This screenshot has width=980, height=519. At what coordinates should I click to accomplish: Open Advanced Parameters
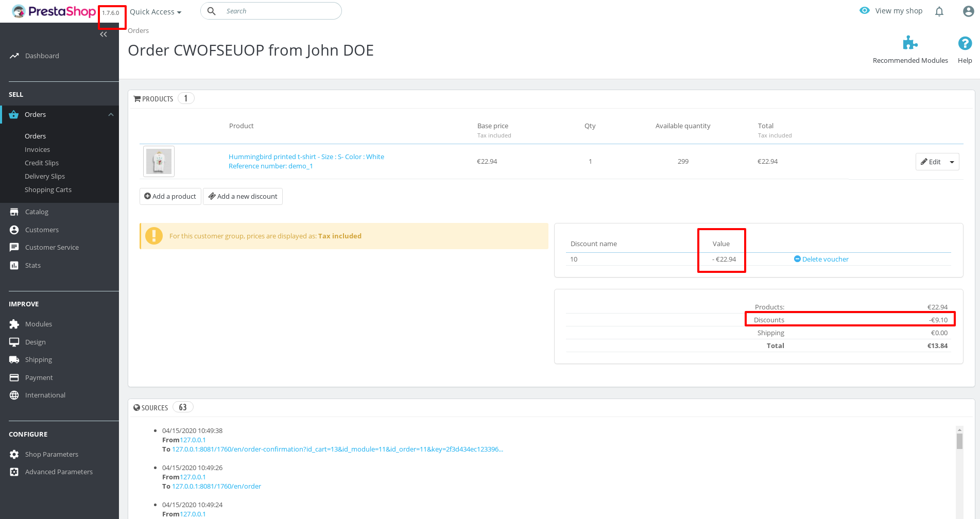60,472
